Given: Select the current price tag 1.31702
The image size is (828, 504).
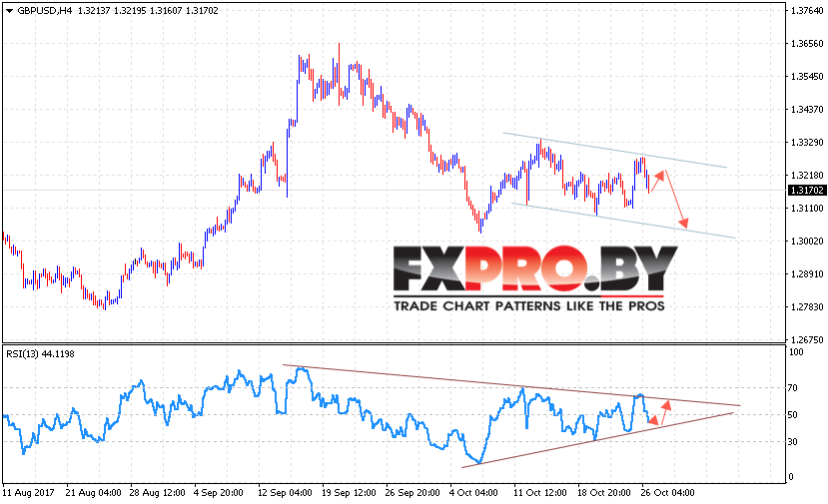Looking at the screenshot, I should 806,191.
